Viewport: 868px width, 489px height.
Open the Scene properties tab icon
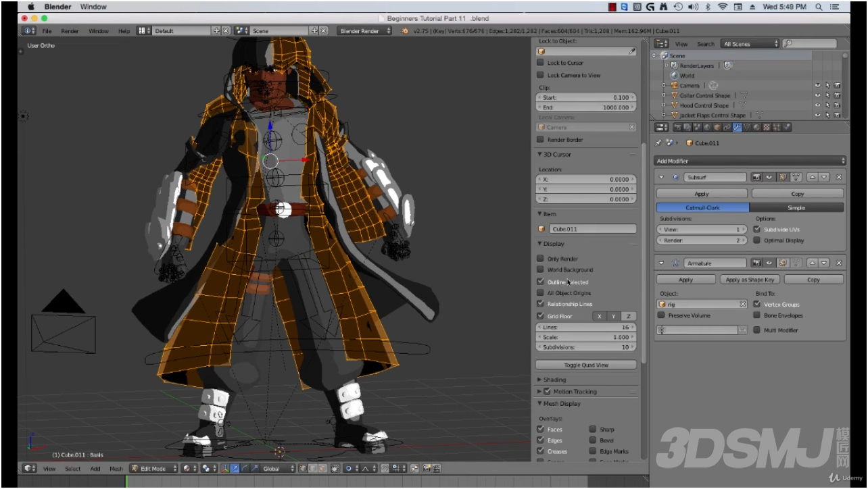click(x=698, y=127)
